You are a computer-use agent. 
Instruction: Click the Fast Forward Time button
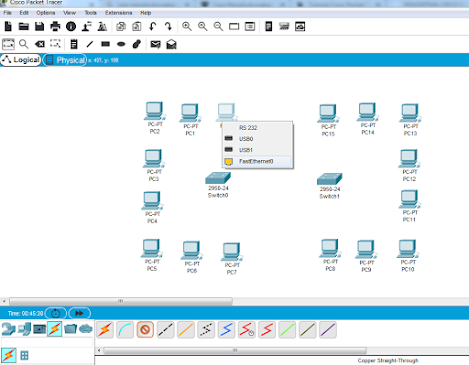(x=79, y=313)
